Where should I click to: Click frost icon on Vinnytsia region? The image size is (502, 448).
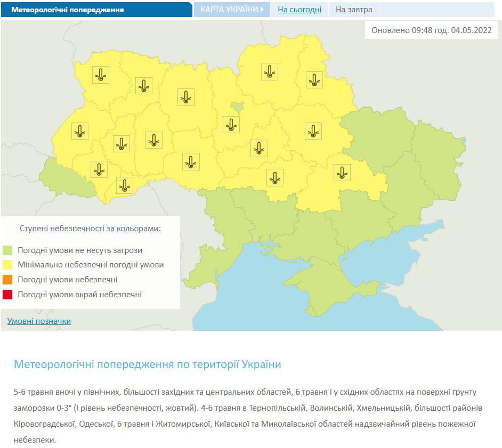191,161
